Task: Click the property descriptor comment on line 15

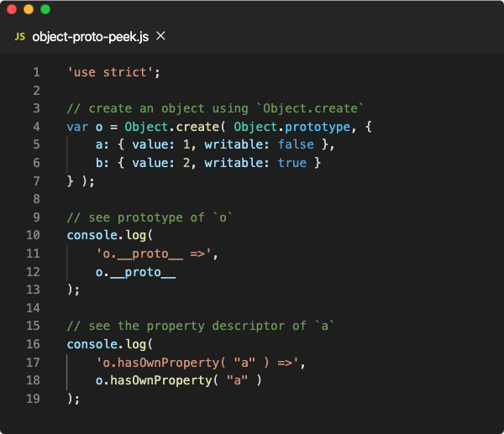Action: (x=201, y=326)
